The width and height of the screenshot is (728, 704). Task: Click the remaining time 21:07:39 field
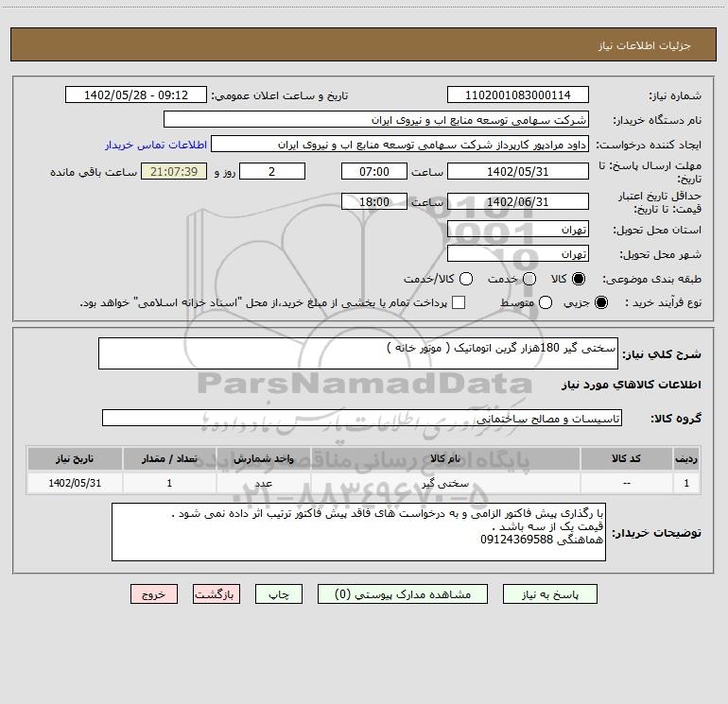tap(174, 172)
